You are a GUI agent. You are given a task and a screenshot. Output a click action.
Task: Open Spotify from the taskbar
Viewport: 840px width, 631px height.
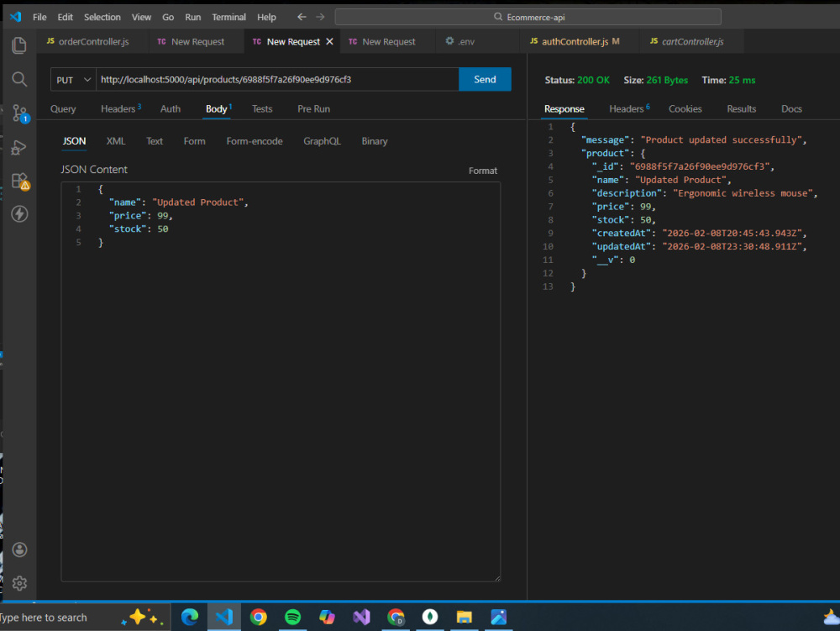[292, 617]
